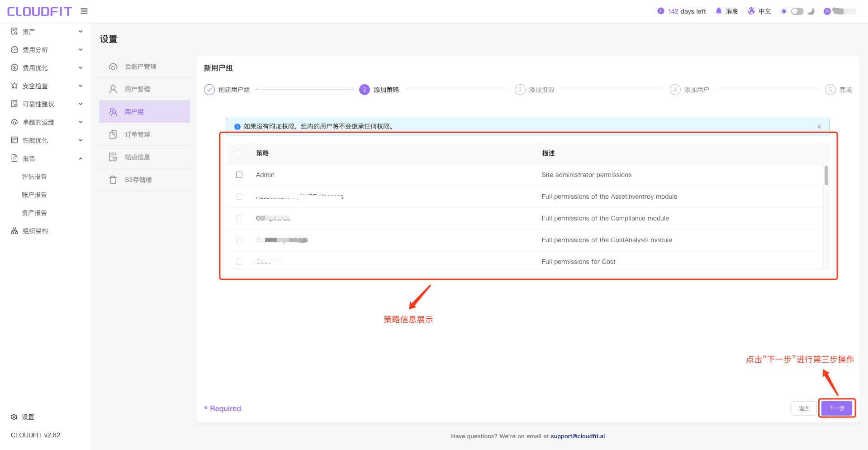Click the CLOUDFIT logo
Screen dimensions: 868x450
click(x=40, y=11)
